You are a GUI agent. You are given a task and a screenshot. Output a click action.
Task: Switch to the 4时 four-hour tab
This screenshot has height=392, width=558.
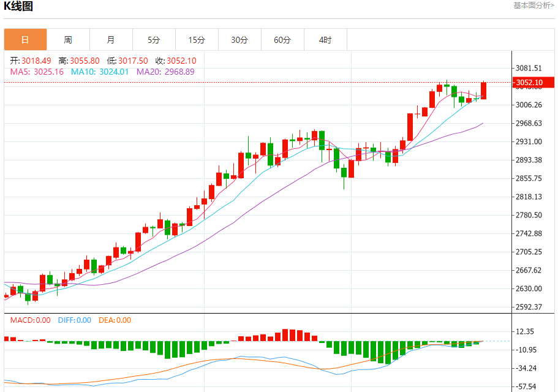point(325,40)
